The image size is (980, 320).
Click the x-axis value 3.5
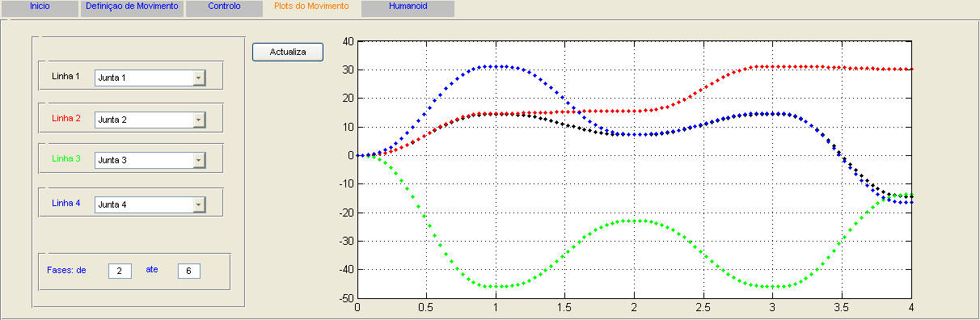point(842,308)
